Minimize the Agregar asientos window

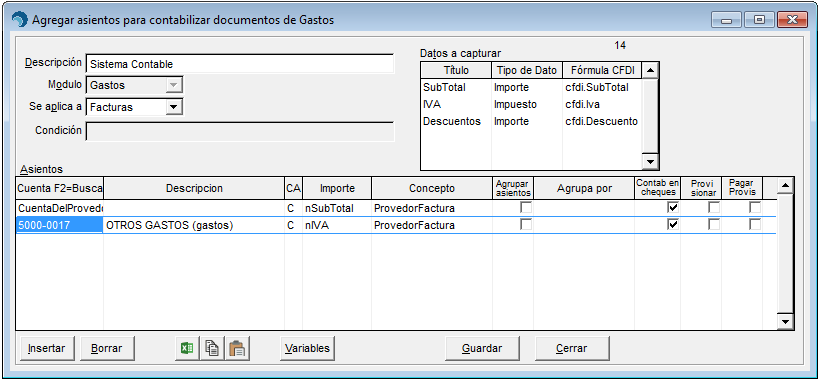tap(726, 20)
